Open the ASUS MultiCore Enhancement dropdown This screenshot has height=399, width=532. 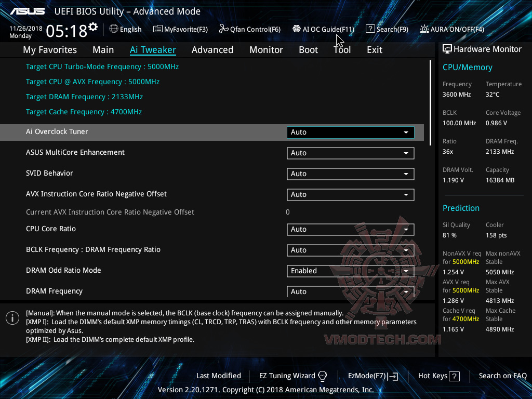tap(351, 153)
